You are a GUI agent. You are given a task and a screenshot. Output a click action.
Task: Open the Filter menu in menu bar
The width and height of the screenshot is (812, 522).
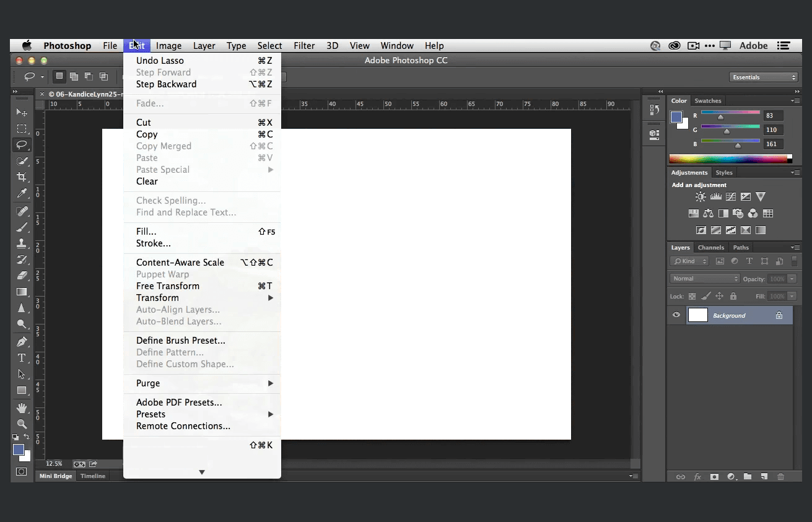pyautogui.click(x=304, y=46)
